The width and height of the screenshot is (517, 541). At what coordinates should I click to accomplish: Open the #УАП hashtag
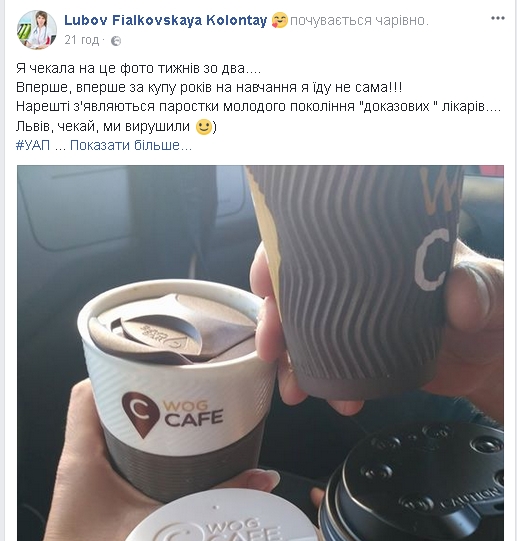tap(33, 145)
